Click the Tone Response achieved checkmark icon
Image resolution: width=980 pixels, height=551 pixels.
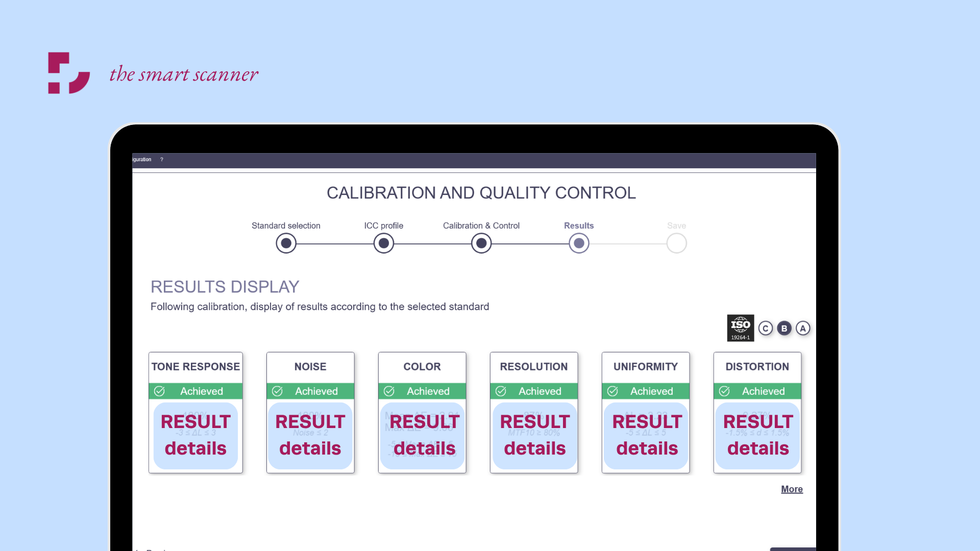[159, 391]
